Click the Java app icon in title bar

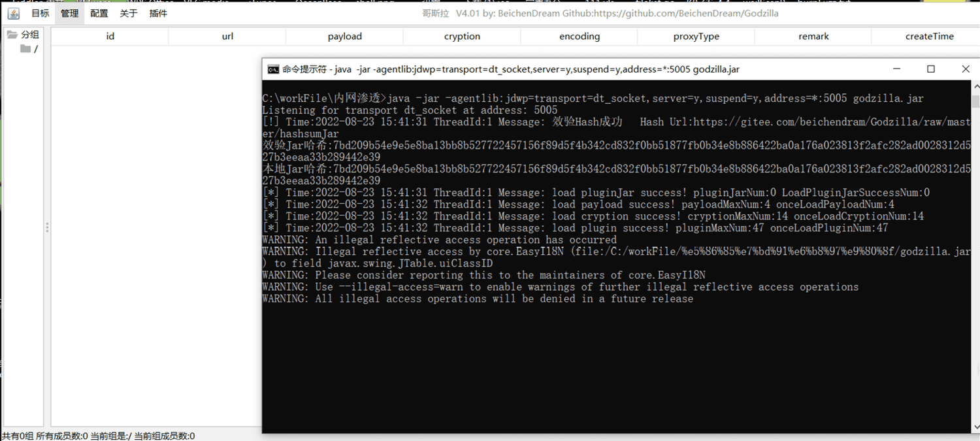pos(12,13)
